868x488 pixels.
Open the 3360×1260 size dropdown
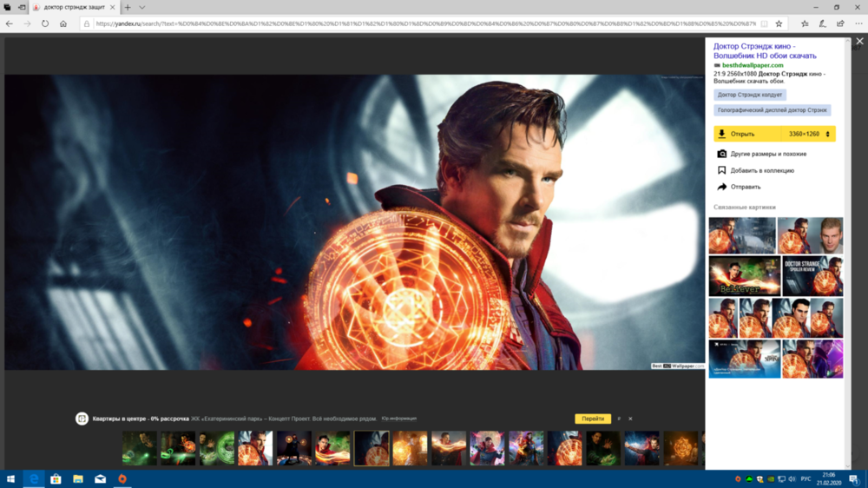click(809, 135)
